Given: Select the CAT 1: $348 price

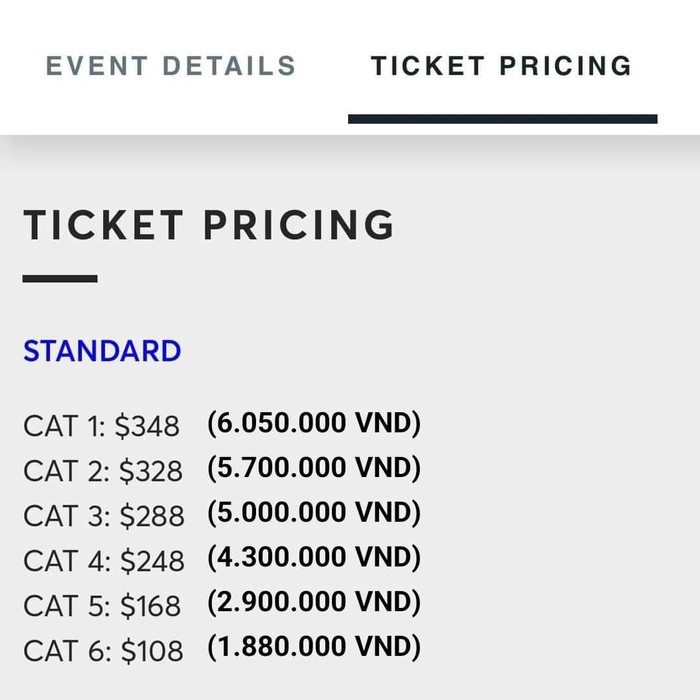Looking at the screenshot, I should point(101,426).
